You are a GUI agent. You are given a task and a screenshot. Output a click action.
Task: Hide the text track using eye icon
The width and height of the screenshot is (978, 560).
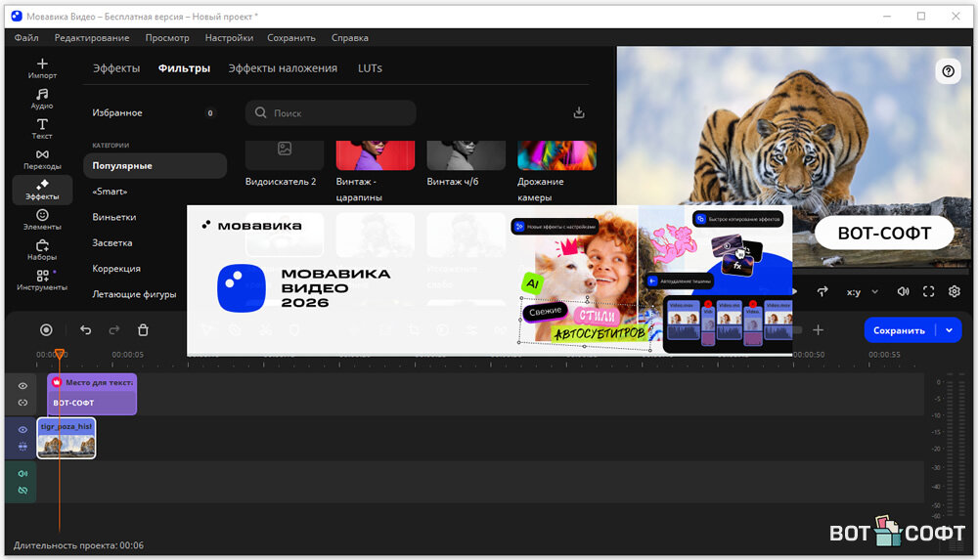point(22,386)
